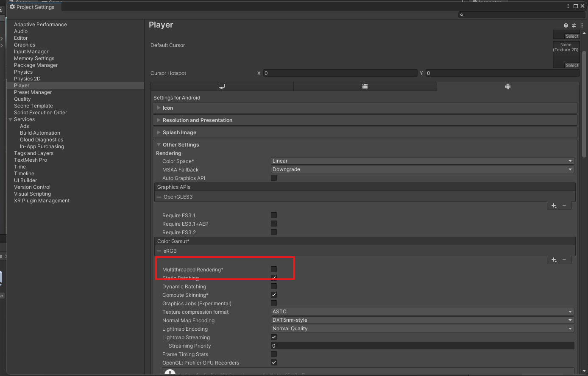
Task: Open the Lightmap Encoding dropdown
Action: click(422, 329)
